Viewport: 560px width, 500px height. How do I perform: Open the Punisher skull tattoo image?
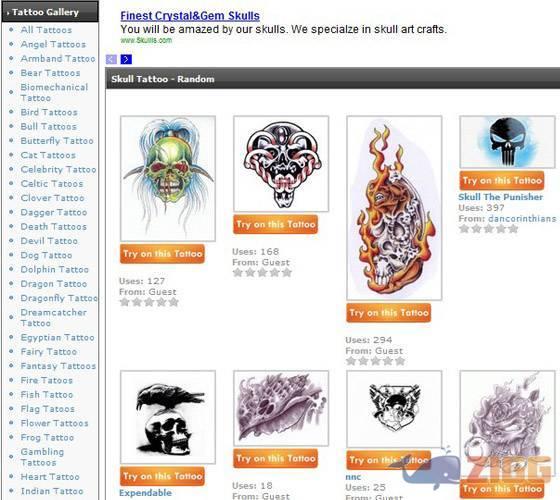(x=507, y=142)
